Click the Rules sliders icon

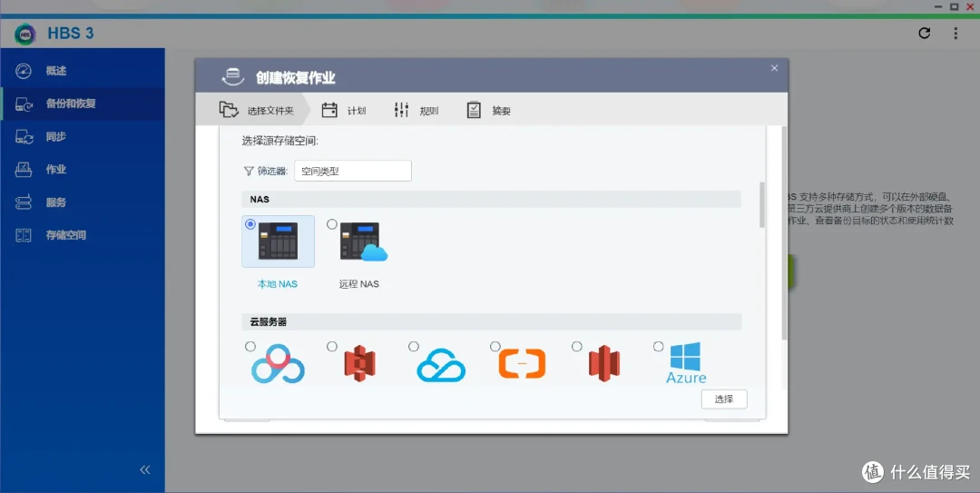click(401, 110)
